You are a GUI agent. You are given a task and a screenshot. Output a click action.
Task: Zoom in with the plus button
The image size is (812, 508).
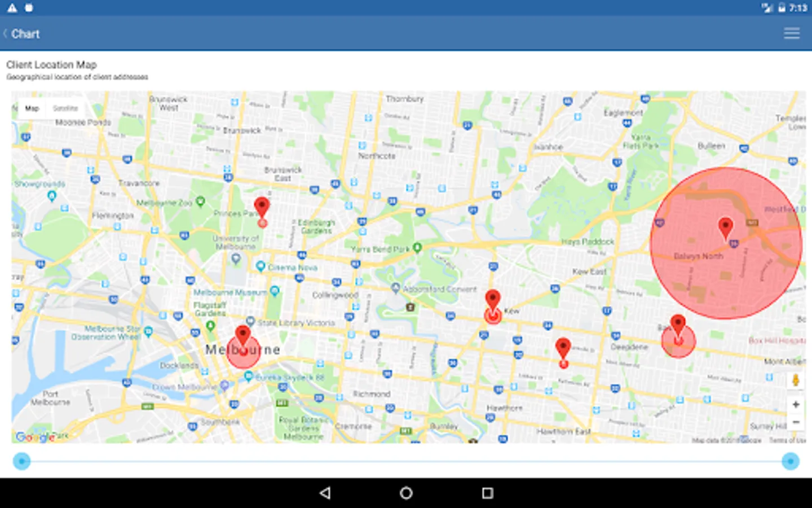pos(795,404)
